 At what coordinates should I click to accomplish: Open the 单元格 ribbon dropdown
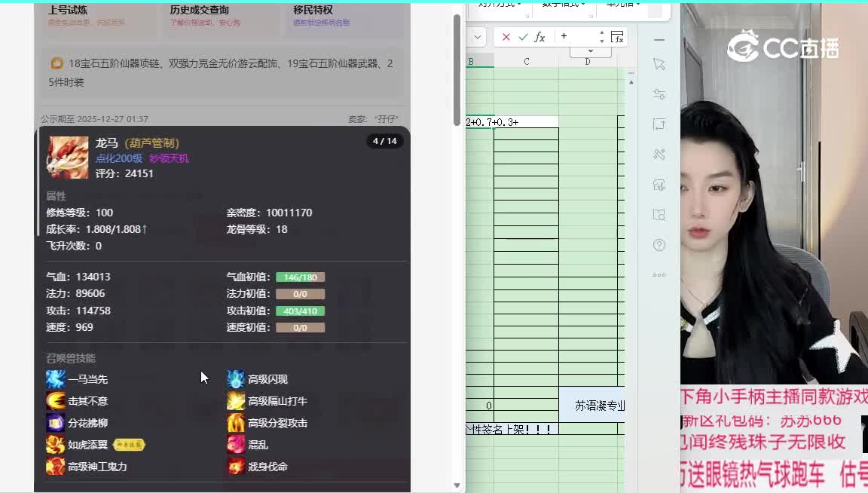click(623, 5)
